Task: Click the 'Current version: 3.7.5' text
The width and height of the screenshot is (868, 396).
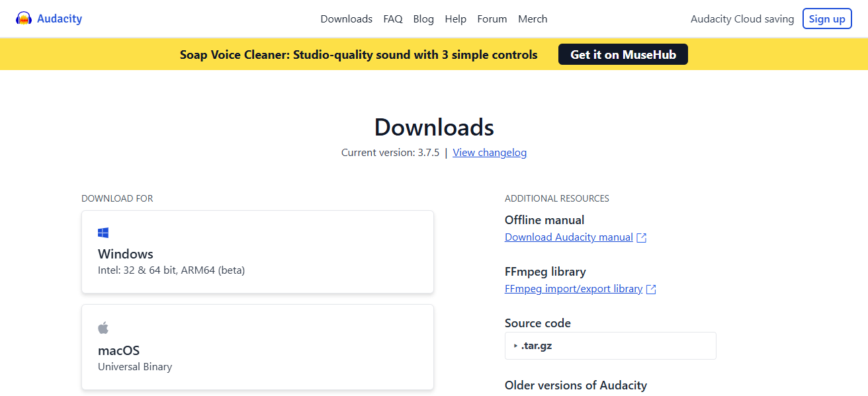Action: click(x=390, y=153)
